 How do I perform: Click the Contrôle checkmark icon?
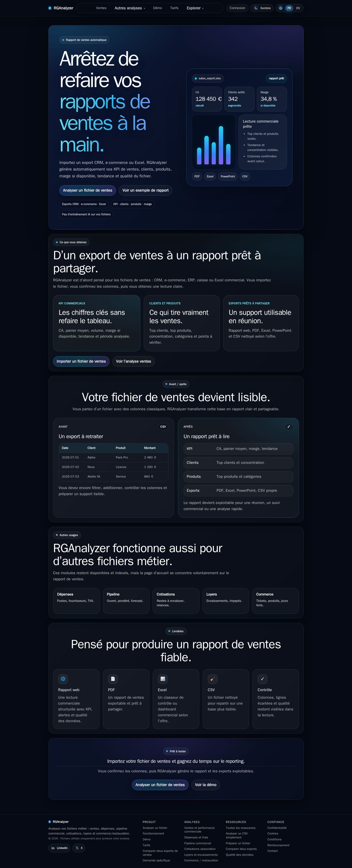[x=263, y=679]
